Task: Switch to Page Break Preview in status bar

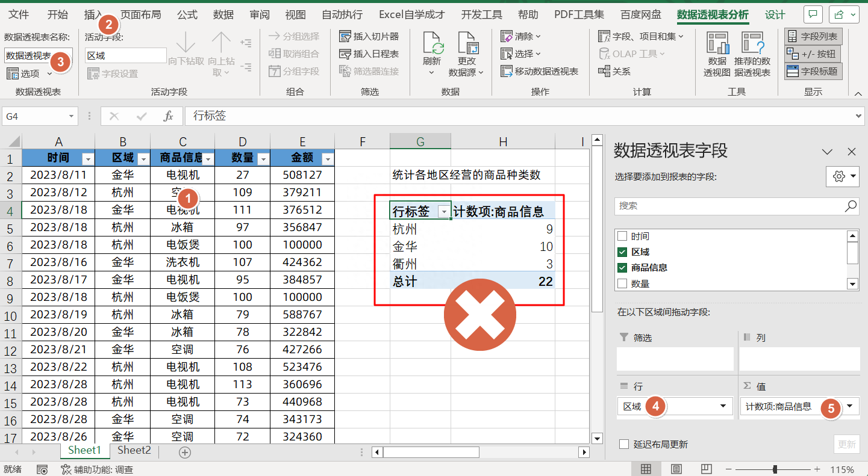Action: (707, 469)
